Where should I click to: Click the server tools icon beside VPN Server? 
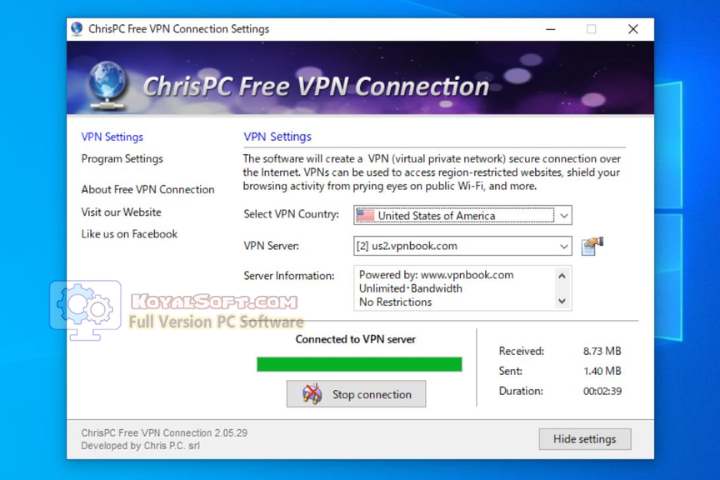592,246
